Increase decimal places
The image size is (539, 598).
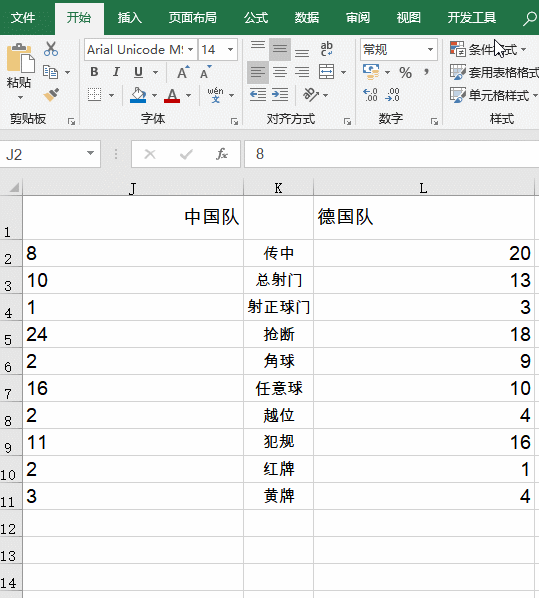coord(370,95)
